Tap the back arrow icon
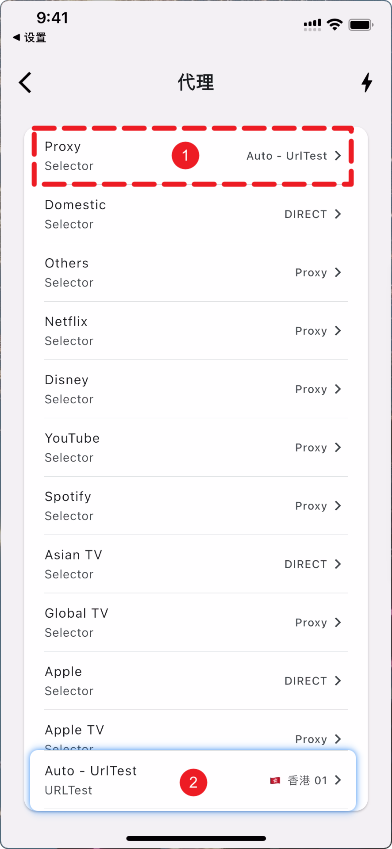This screenshot has height=849, width=392. 25,83
